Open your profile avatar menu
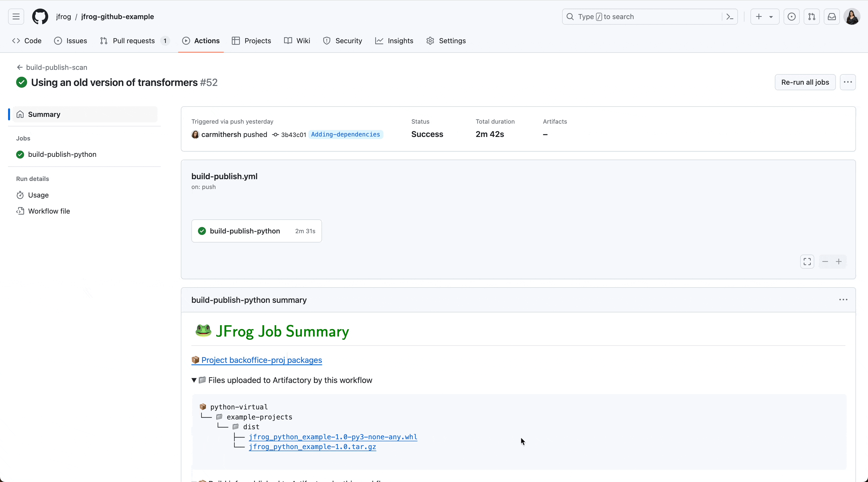Image resolution: width=868 pixels, height=482 pixels. tap(852, 17)
